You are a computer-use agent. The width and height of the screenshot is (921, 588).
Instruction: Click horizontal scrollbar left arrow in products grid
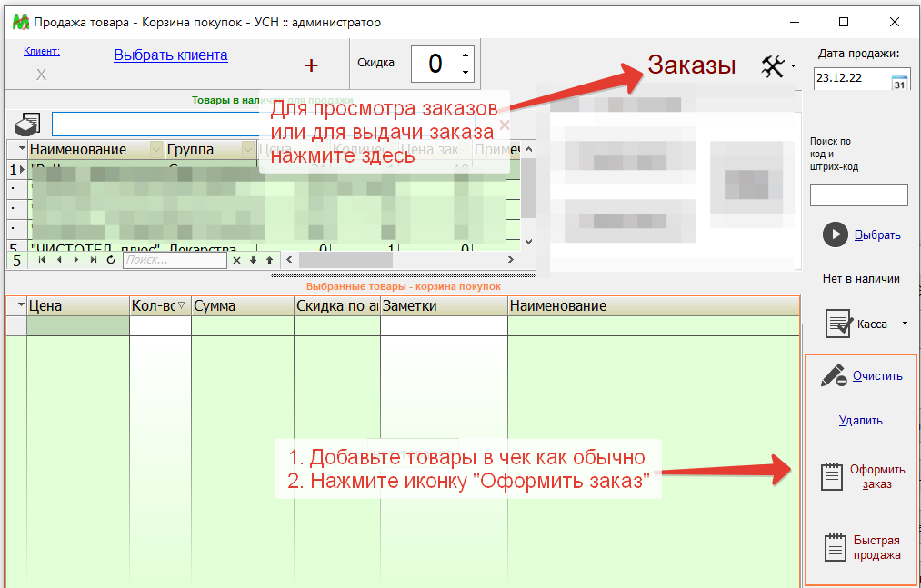click(290, 259)
